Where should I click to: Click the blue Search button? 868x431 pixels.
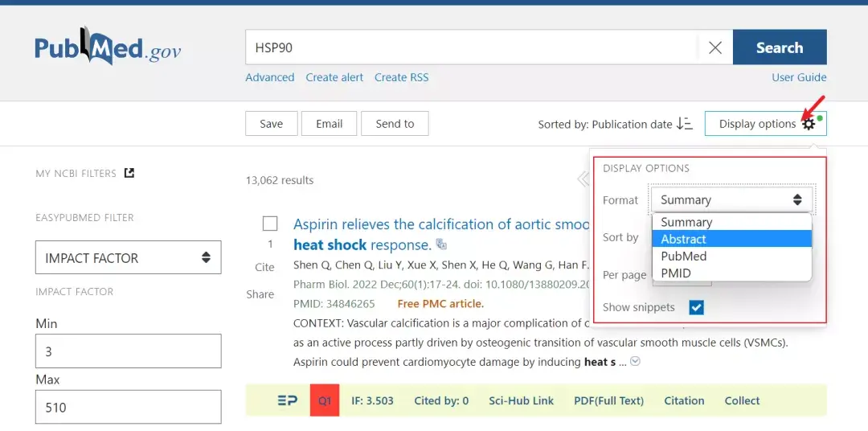779,47
